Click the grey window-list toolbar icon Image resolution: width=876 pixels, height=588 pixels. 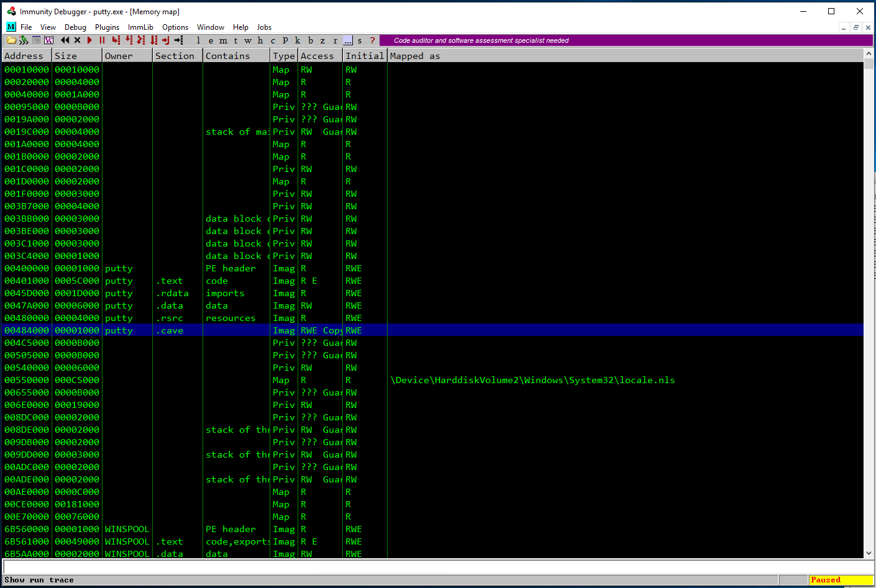(36, 40)
